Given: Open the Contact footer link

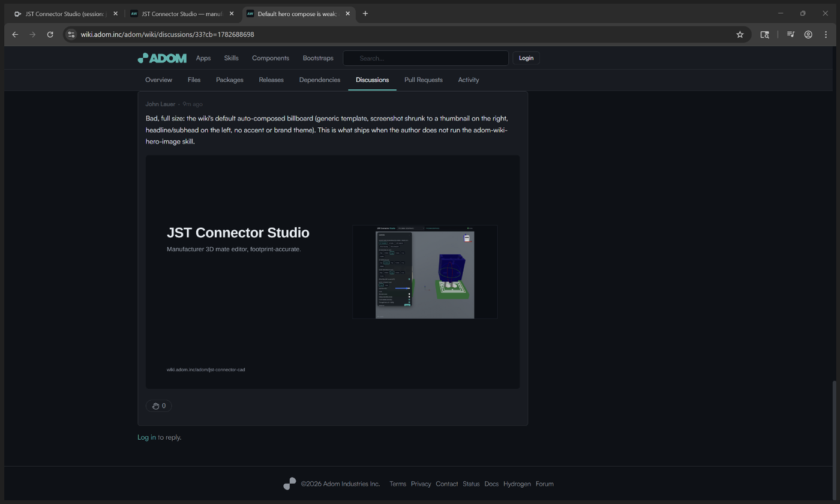Looking at the screenshot, I should click(446, 484).
